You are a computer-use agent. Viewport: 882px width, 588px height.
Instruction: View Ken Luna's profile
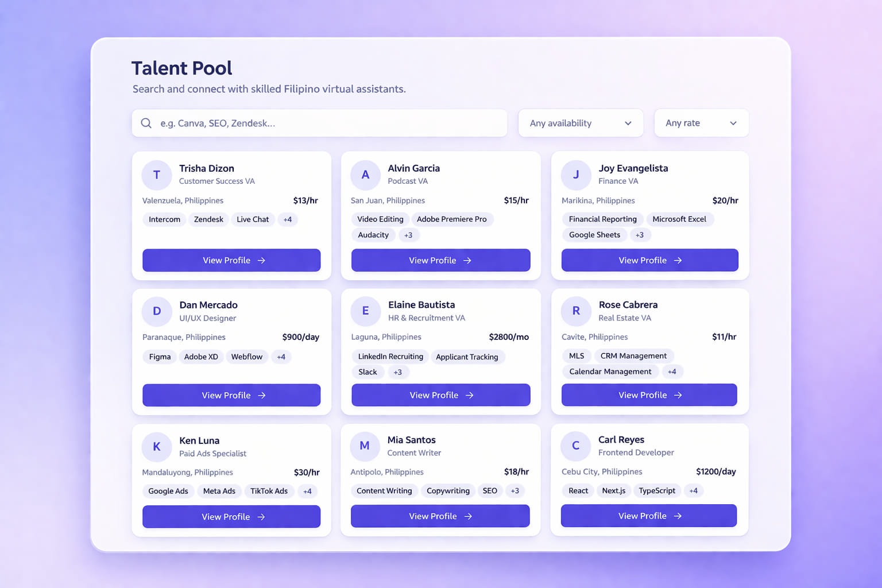click(x=231, y=516)
